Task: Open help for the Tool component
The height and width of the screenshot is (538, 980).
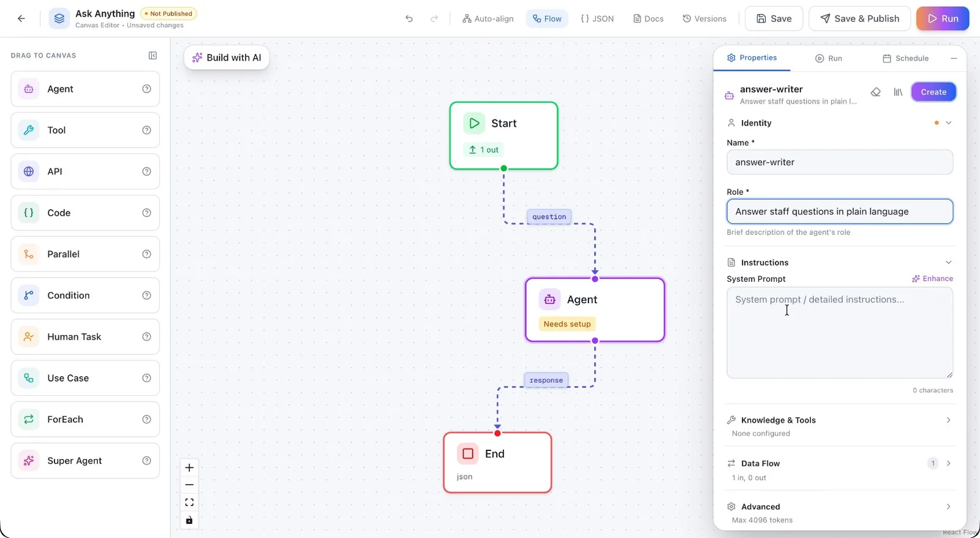Action: (x=146, y=130)
